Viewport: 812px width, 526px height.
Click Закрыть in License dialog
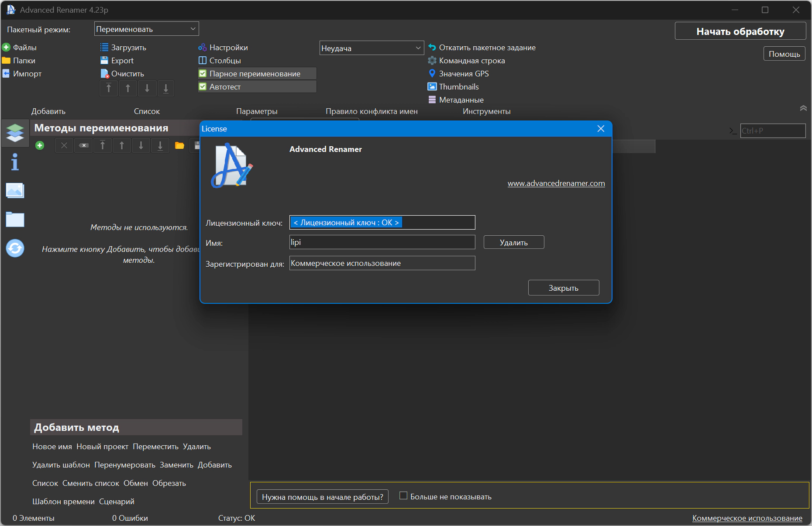pyautogui.click(x=564, y=288)
